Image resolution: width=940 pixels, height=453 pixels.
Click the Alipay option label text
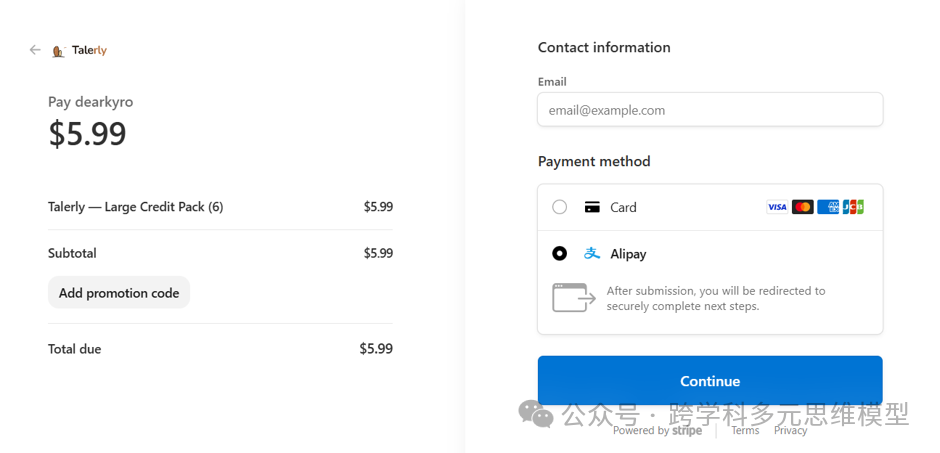tap(628, 254)
